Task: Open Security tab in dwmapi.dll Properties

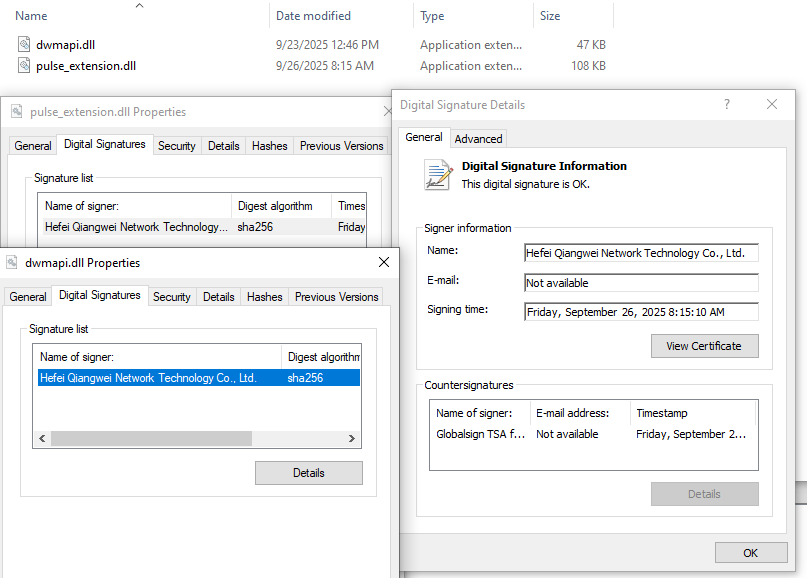Action: 172,297
